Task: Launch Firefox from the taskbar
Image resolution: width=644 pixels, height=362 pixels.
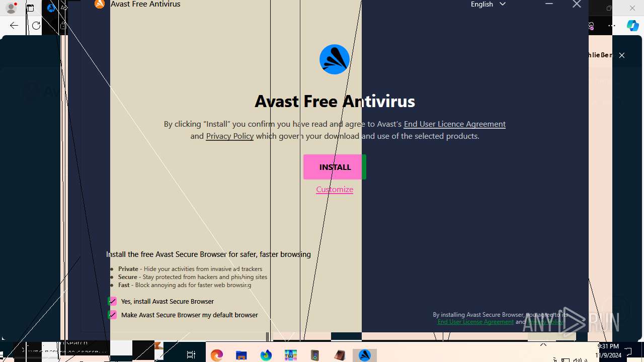Action: pos(266,355)
